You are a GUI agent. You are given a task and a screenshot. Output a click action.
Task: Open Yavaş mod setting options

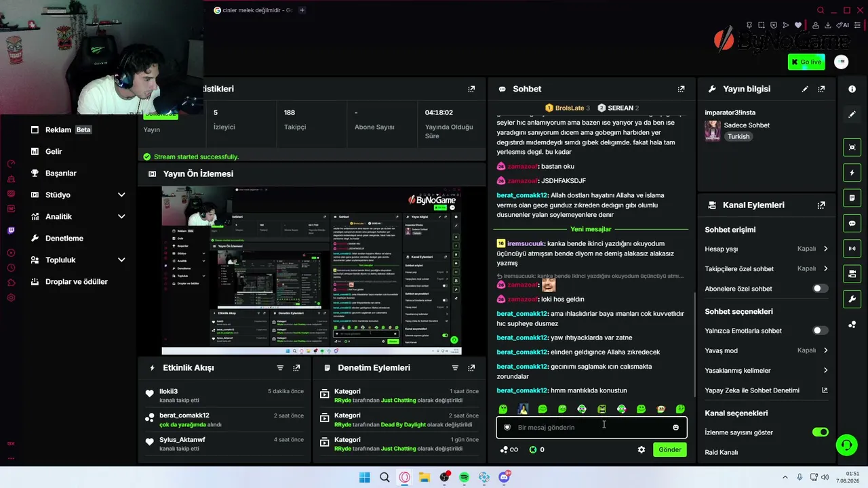(766, 350)
